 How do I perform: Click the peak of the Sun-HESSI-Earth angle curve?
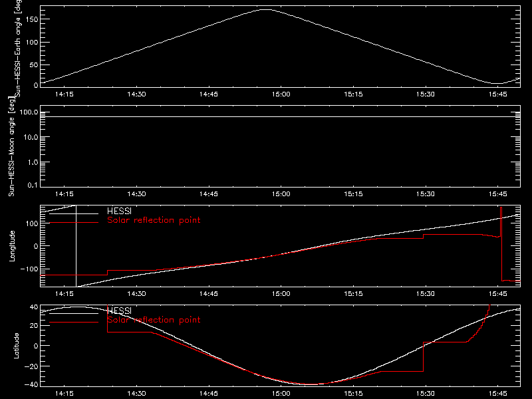coord(266,10)
